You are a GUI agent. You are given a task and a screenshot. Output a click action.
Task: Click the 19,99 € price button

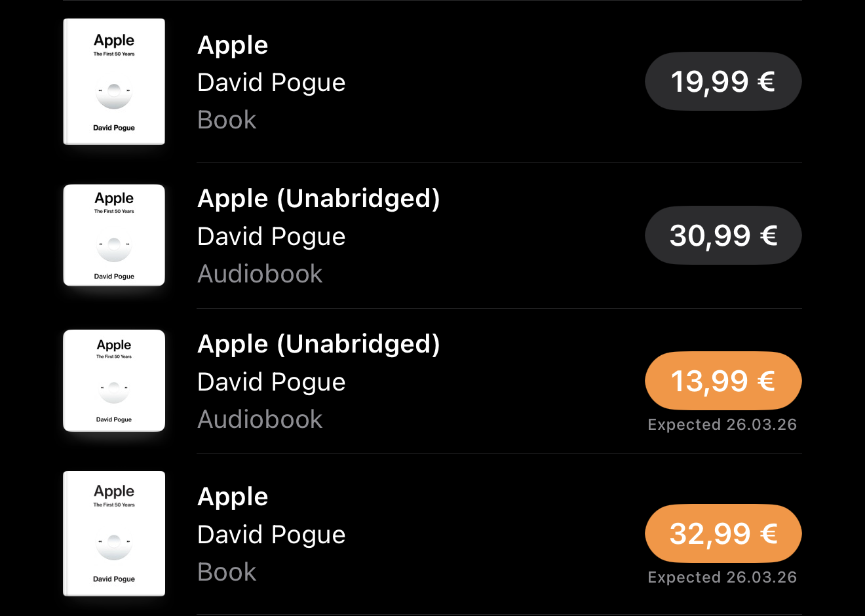pos(723,81)
